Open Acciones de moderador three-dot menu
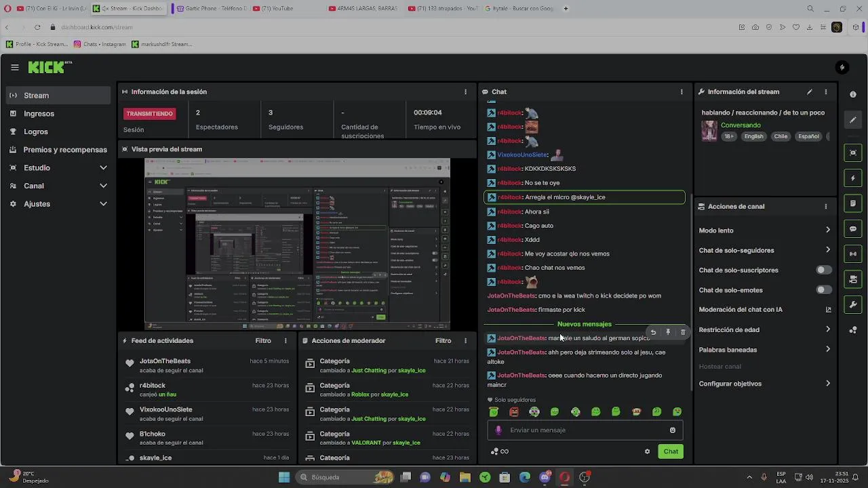 pos(465,341)
